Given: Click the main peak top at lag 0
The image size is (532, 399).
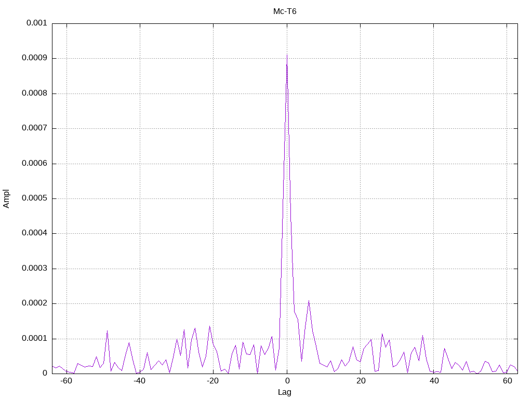Looking at the screenshot, I should (x=287, y=56).
